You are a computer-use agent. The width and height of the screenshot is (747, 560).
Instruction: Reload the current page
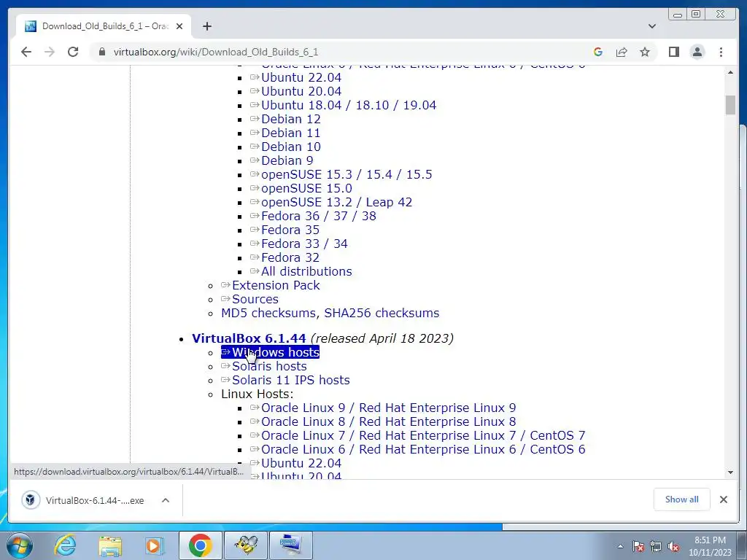(x=73, y=52)
